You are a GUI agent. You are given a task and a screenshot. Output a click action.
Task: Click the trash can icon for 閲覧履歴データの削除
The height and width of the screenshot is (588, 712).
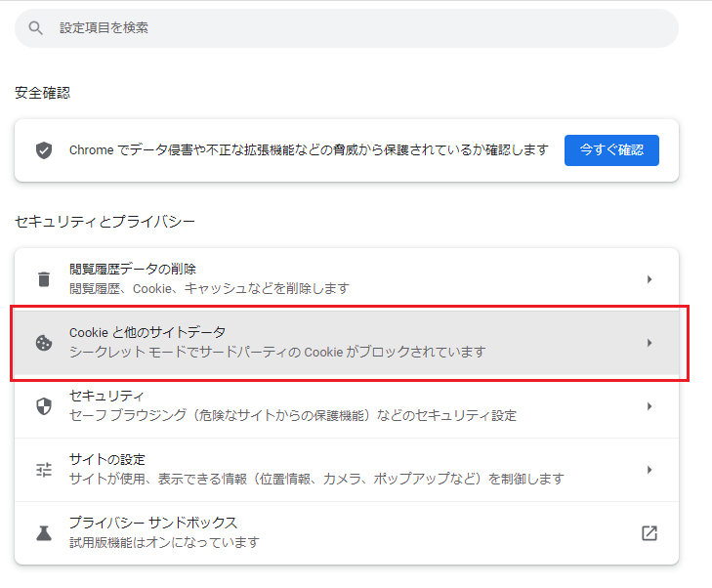(44, 279)
